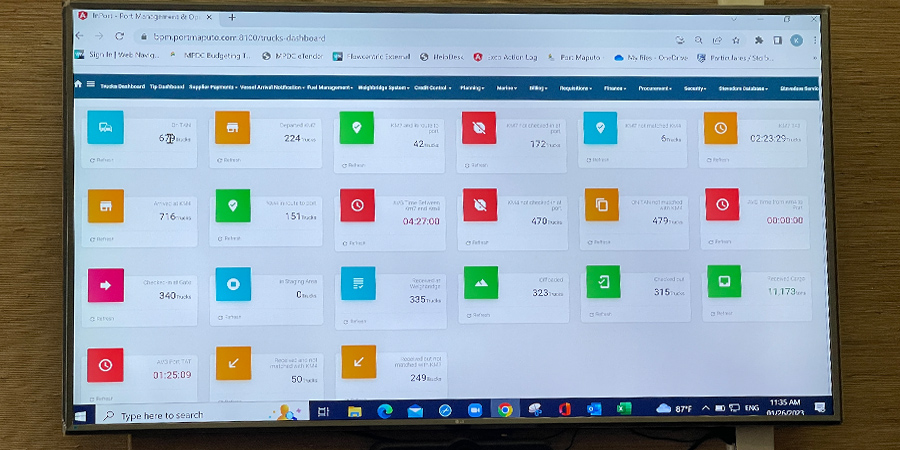Open the hamburger menu beside home icon

tap(91, 86)
